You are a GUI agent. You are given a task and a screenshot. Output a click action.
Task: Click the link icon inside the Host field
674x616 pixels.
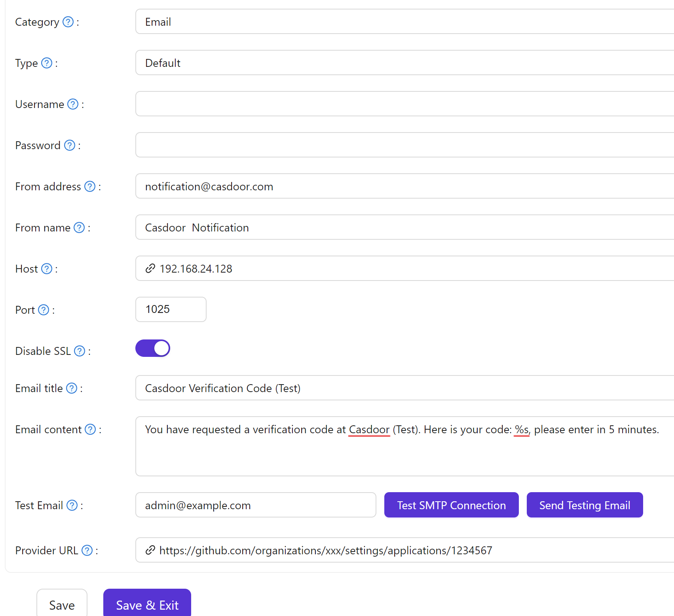pos(150,269)
